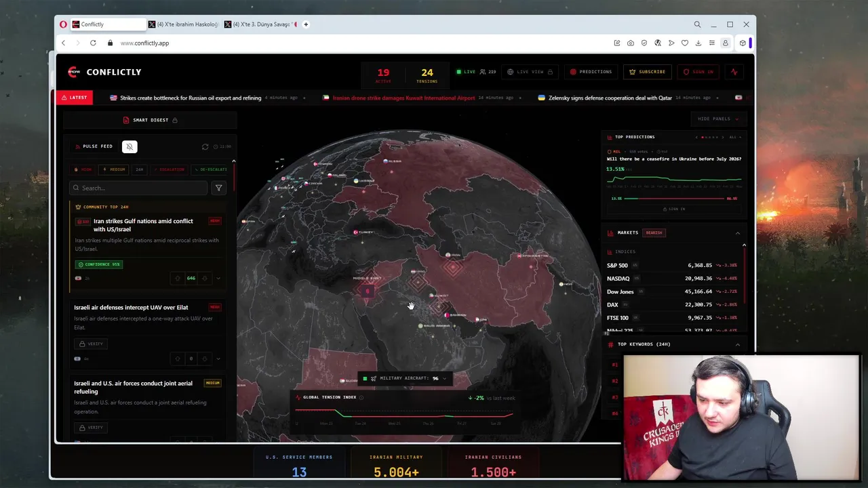The image size is (868, 488).
Task: Click the prediction probability bar
Action: click(x=674, y=199)
